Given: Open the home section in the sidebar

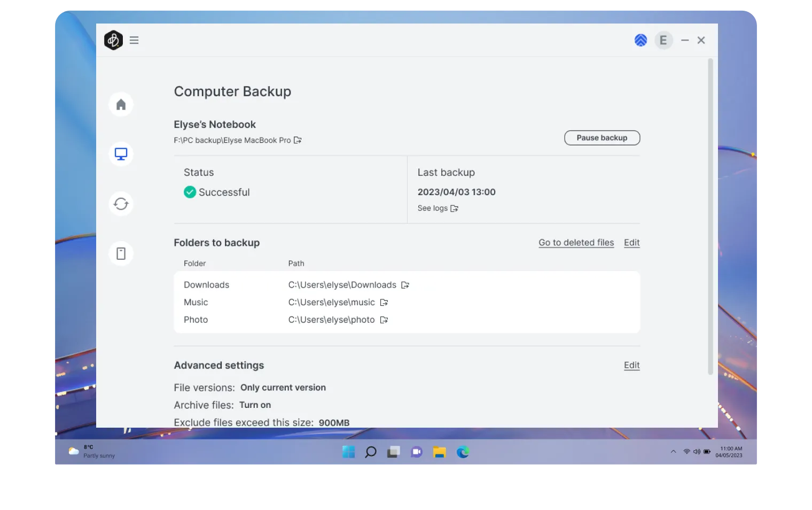Looking at the screenshot, I should (x=121, y=104).
